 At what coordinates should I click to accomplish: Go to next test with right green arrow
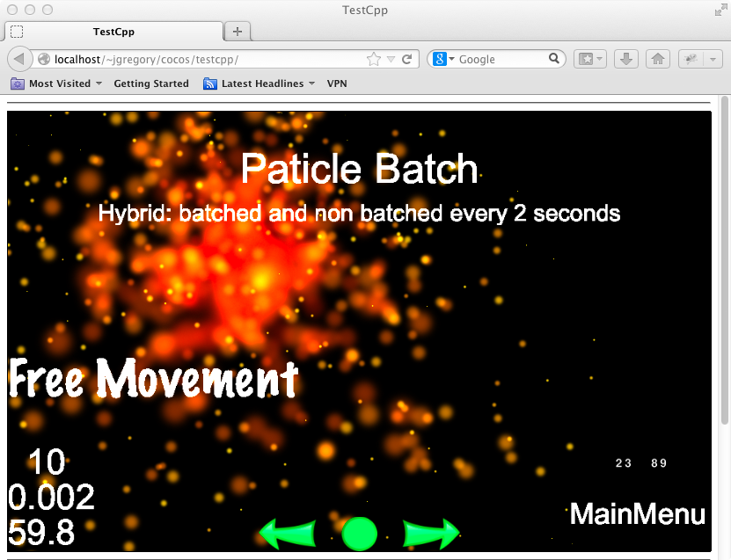(x=431, y=533)
